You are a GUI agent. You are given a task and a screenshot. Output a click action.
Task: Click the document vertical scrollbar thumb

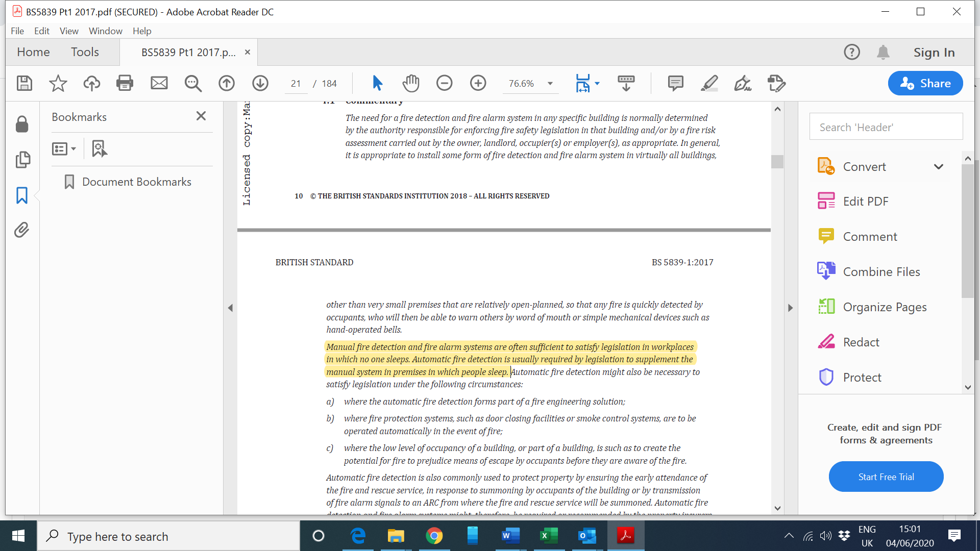click(x=777, y=161)
